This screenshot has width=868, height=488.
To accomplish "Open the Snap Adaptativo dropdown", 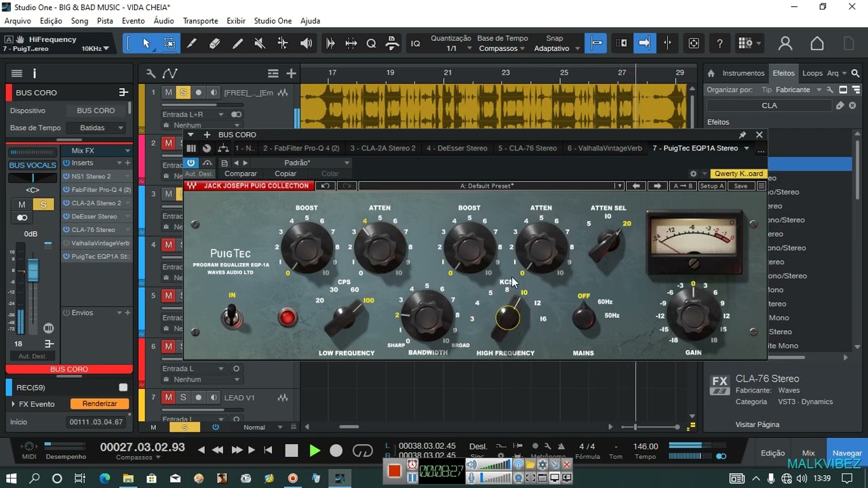I will coord(557,48).
